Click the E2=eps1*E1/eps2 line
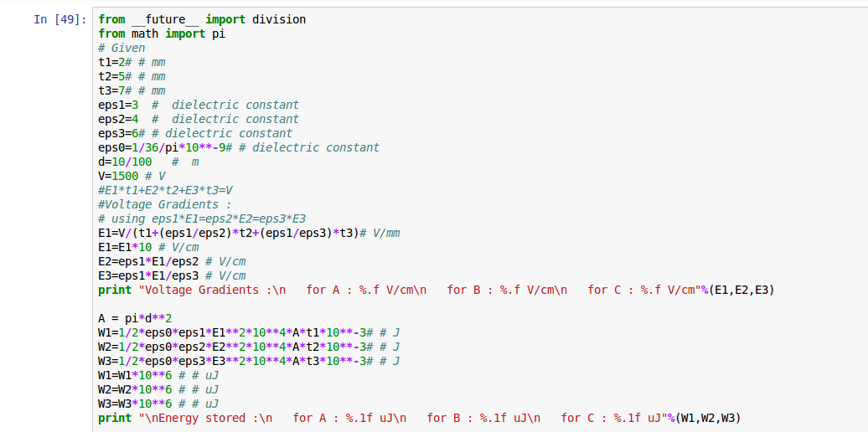Screen dimensions: 868x432 click(171, 261)
